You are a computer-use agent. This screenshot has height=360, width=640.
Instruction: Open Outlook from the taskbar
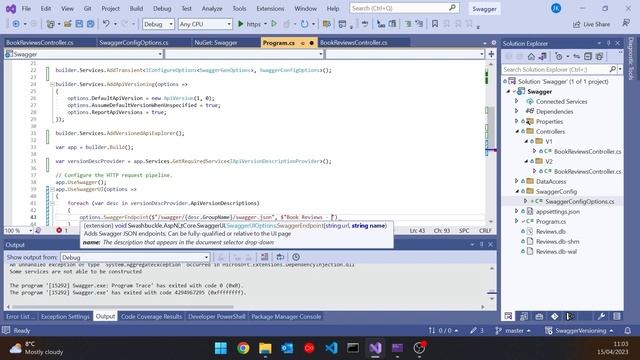pyautogui.click(x=287, y=348)
